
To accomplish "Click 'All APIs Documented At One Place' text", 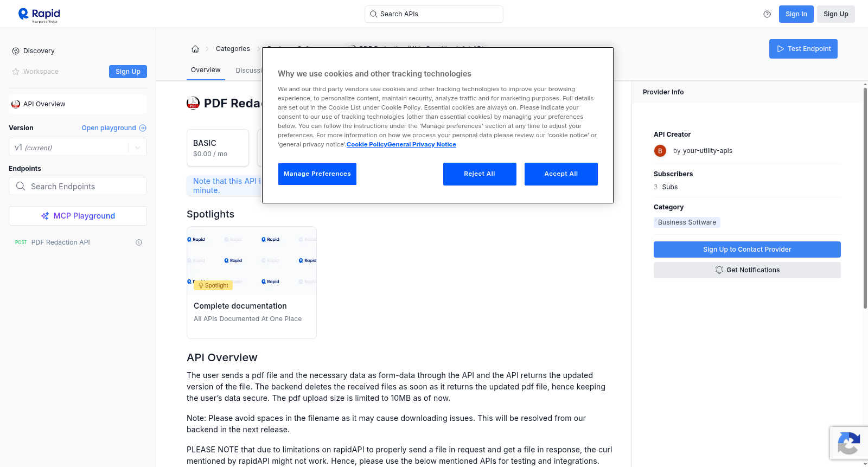I will click(x=247, y=319).
